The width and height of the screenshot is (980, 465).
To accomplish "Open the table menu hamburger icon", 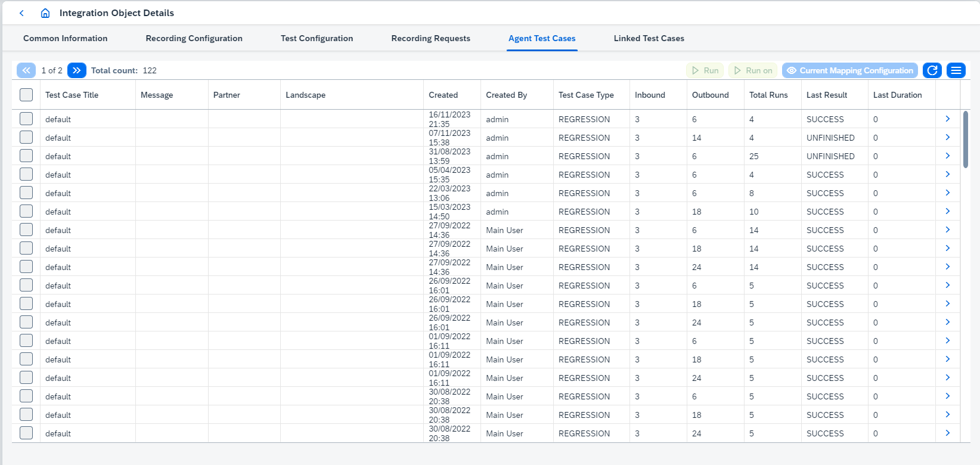I will tap(956, 70).
